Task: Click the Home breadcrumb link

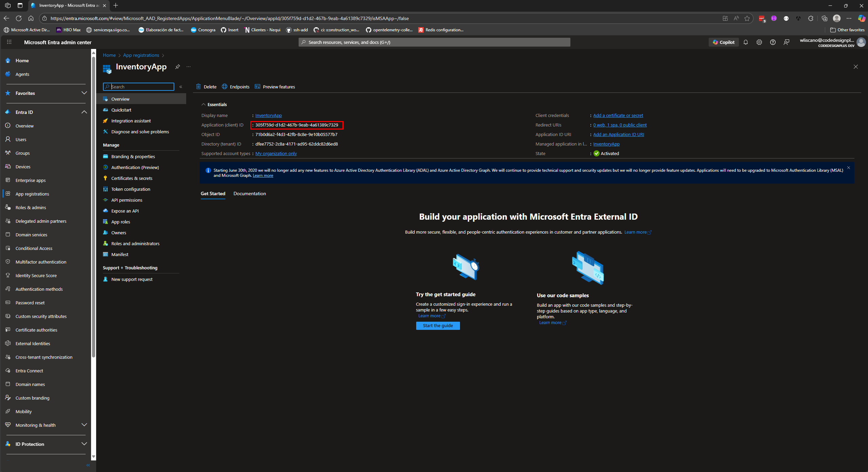Action: pos(109,55)
